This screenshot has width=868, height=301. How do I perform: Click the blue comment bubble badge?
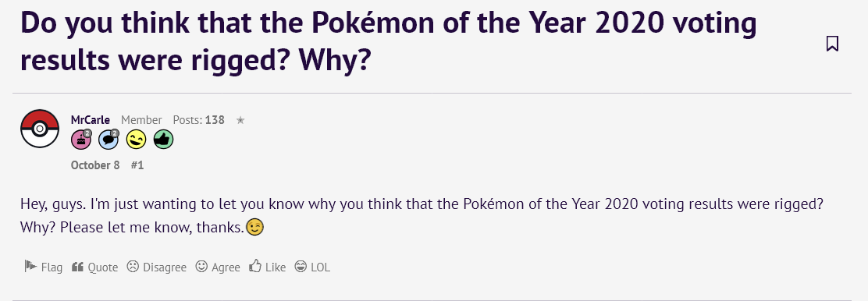pos(108,140)
